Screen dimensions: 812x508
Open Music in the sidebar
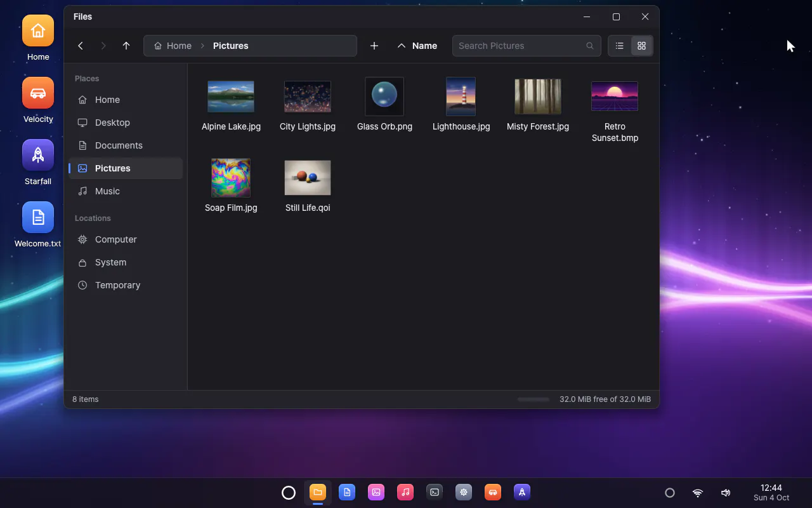pos(126,191)
